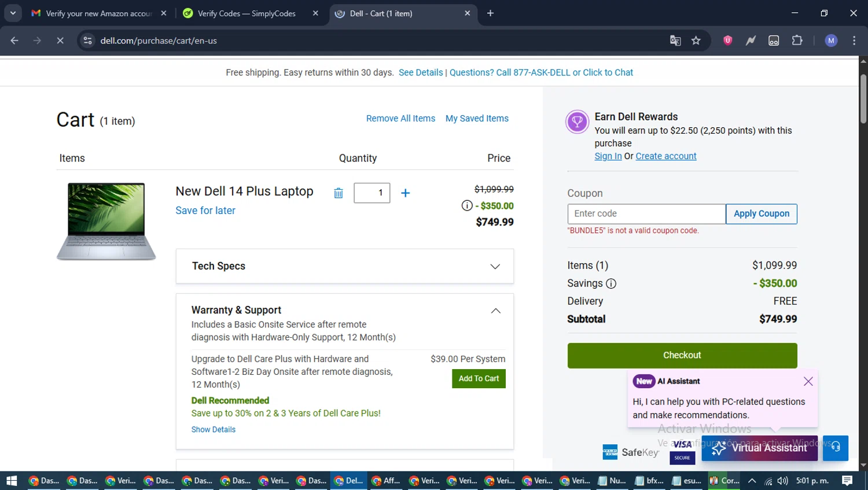Click Apply Coupon button
Viewport: 868px width, 490px height.
pyautogui.click(x=762, y=213)
